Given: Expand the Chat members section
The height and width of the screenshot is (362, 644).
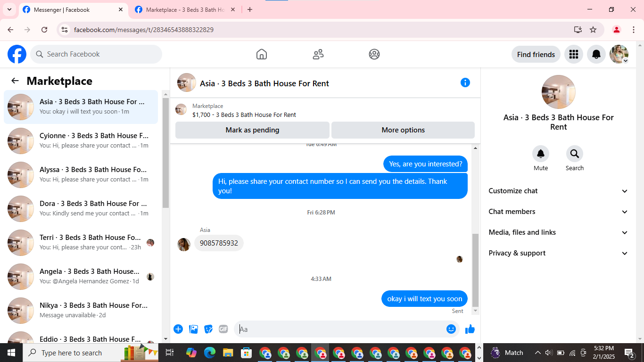Looking at the screenshot, I should 559,212.
